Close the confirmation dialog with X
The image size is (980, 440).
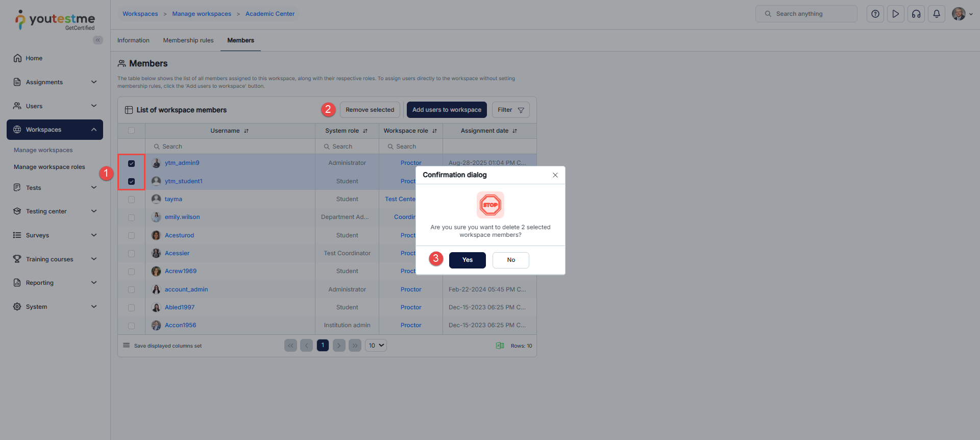555,175
